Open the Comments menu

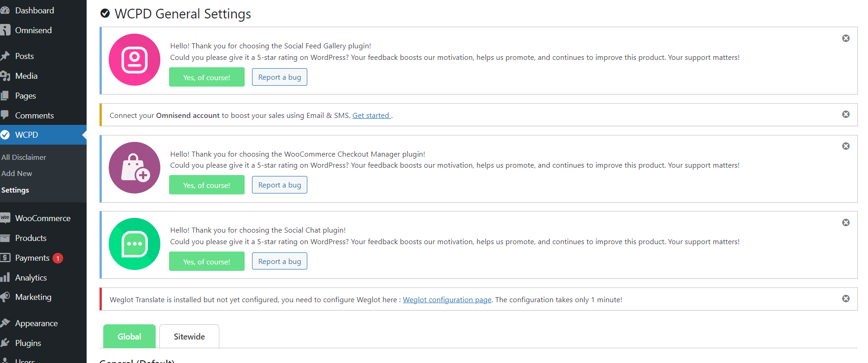(35, 115)
